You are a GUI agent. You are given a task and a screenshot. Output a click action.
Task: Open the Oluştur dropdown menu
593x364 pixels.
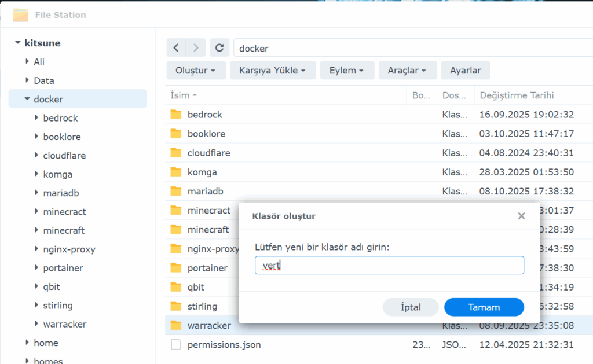click(x=195, y=70)
